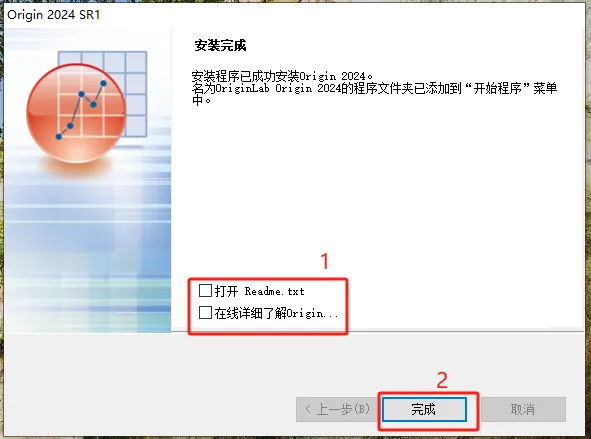The height and width of the screenshot is (439, 591).
Task: Click the Origin 2024 SR1 window title
Action: [x=54, y=15]
